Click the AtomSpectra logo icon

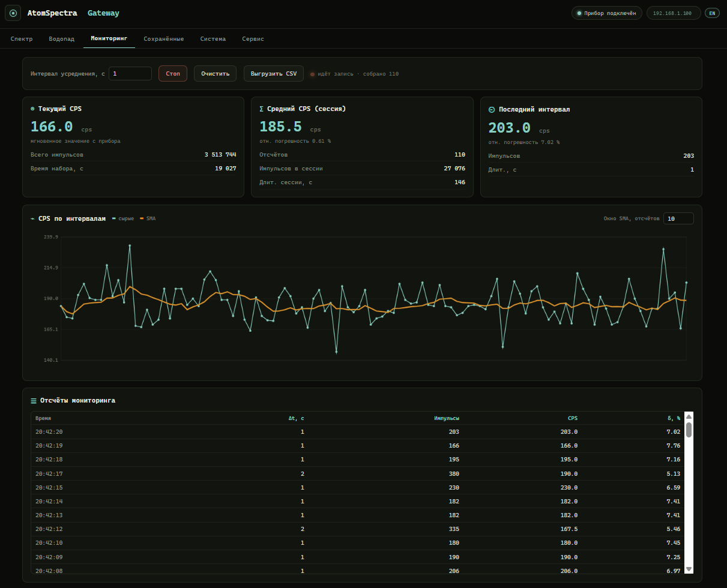[x=13, y=13]
